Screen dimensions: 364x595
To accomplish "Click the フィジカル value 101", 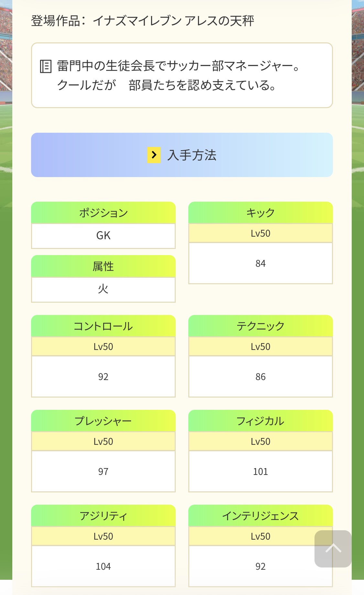I will coord(260,472).
